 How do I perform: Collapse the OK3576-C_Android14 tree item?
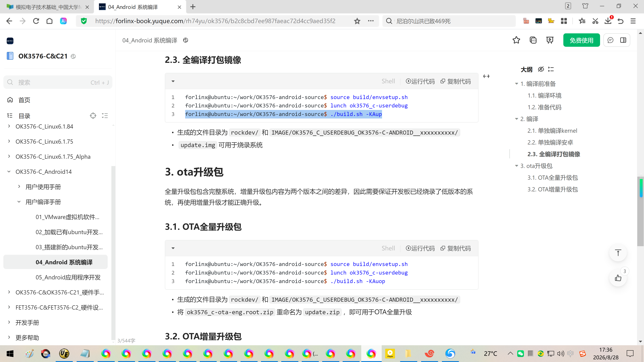pos(9,171)
